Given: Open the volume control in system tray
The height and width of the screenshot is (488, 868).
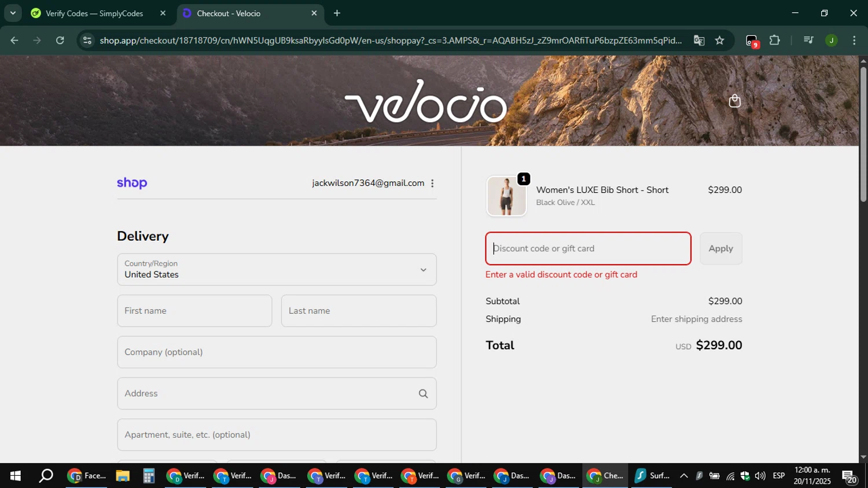Looking at the screenshot, I should [760, 476].
